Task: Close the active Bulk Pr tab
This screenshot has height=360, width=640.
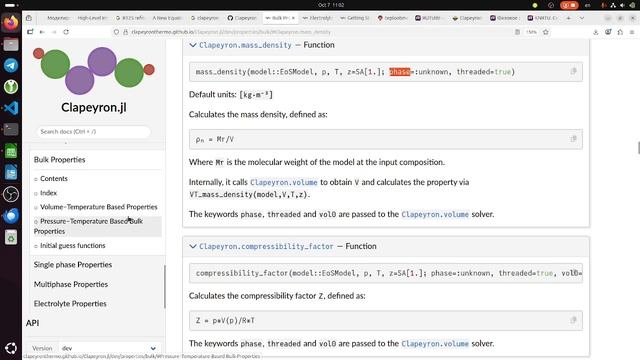Action: click(x=293, y=18)
